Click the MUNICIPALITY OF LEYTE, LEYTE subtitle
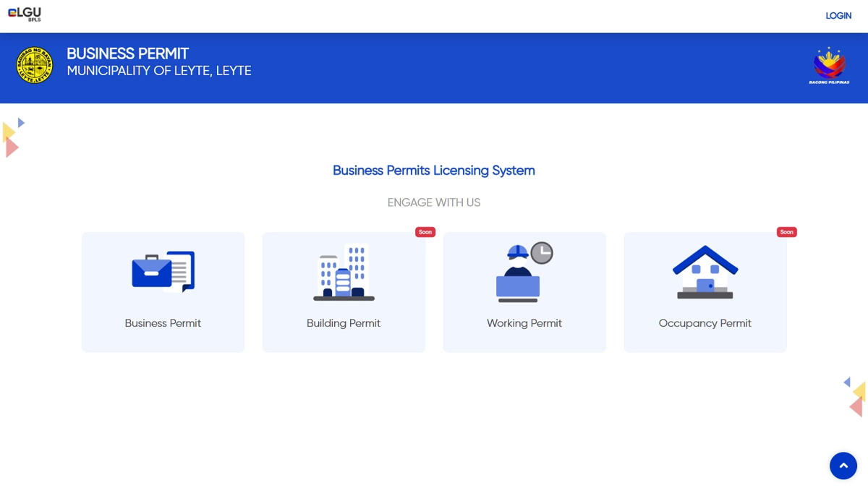This screenshot has width=868, height=488. click(x=159, y=71)
